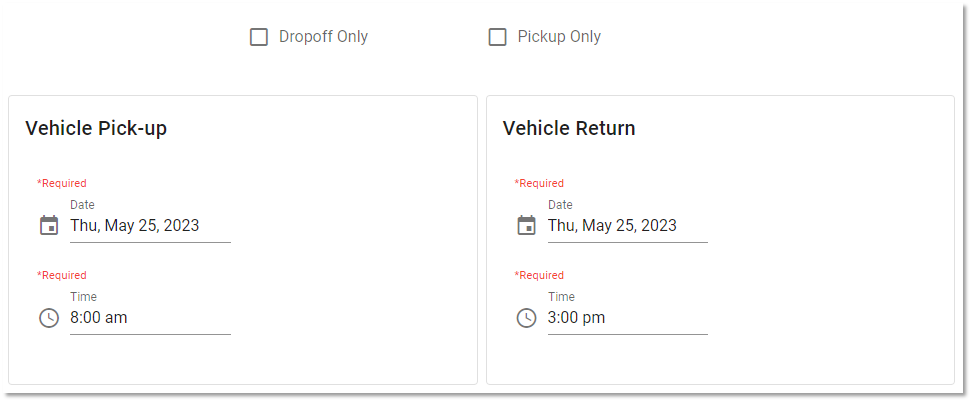Click the Date label in Vehicle Pick-up

click(x=82, y=205)
